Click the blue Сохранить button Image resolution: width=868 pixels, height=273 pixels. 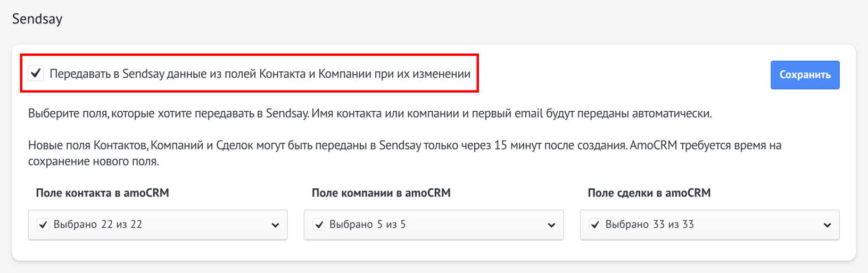pos(805,75)
